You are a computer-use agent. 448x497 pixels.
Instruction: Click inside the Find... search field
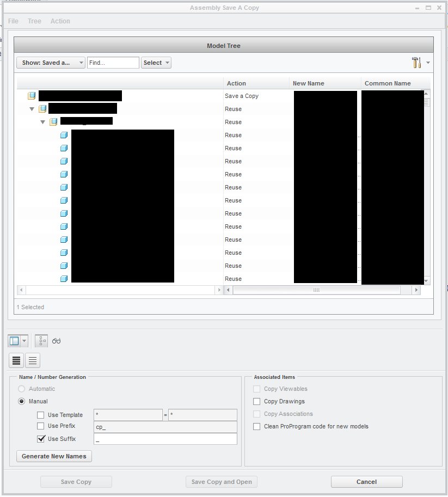pyautogui.click(x=113, y=62)
